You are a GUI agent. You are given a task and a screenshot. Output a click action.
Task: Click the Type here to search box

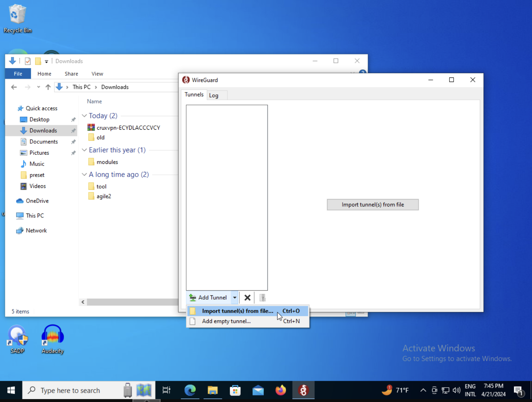click(x=70, y=390)
